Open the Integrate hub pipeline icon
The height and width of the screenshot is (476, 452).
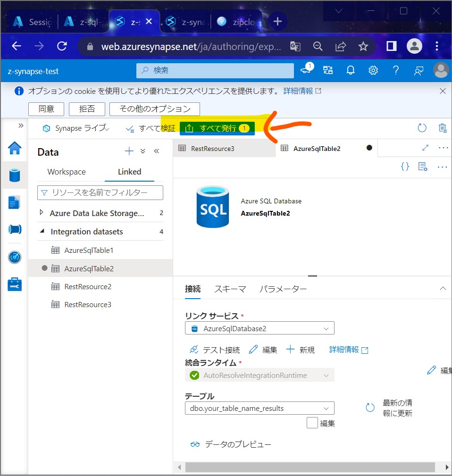tap(15, 229)
